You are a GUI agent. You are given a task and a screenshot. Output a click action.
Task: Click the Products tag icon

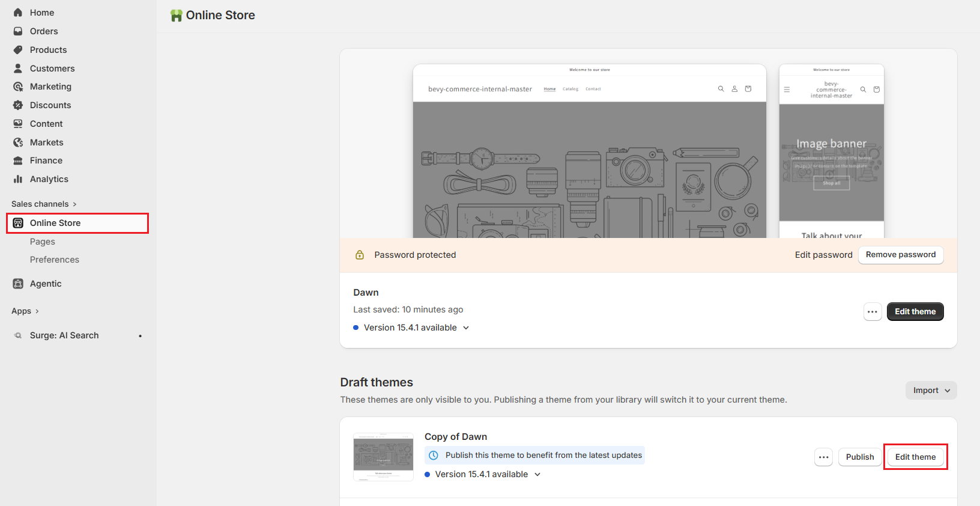click(18, 50)
